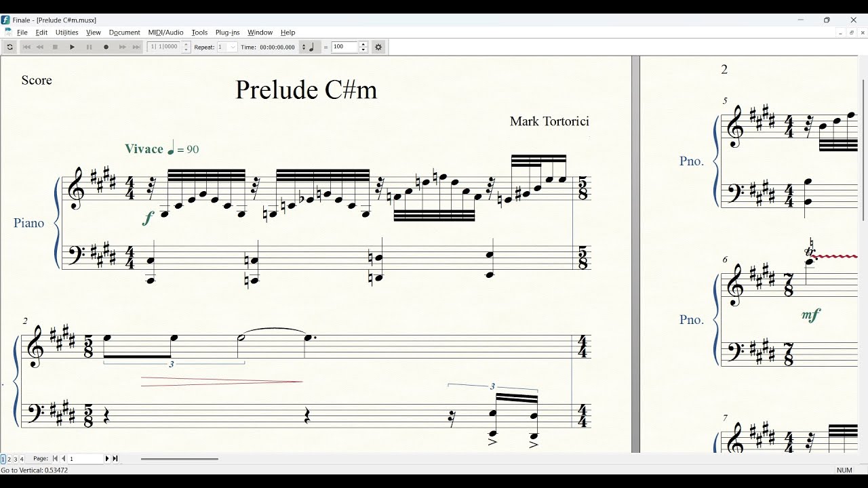Viewport: 868px width, 488px height.
Task: Switch to layer 1 button
Action: [3, 459]
